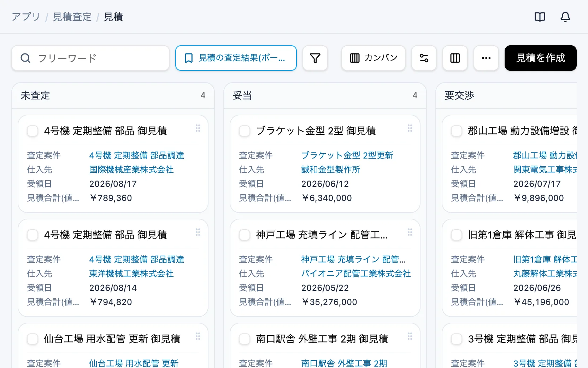Click the 見積 breadcrumb current page
The image size is (588, 368).
[x=113, y=17]
